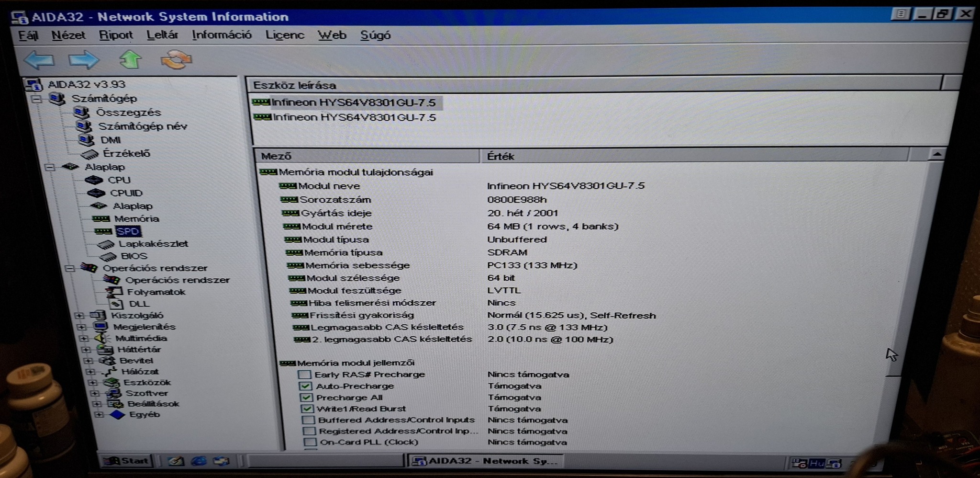Toggle the On-Card PLL (Clock) checkbox
The image size is (980, 478).
click(x=311, y=442)
